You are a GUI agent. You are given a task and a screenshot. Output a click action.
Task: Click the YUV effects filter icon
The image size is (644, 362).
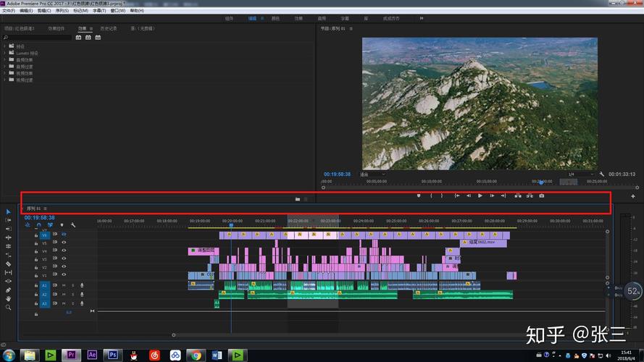(x=98, y=38)
